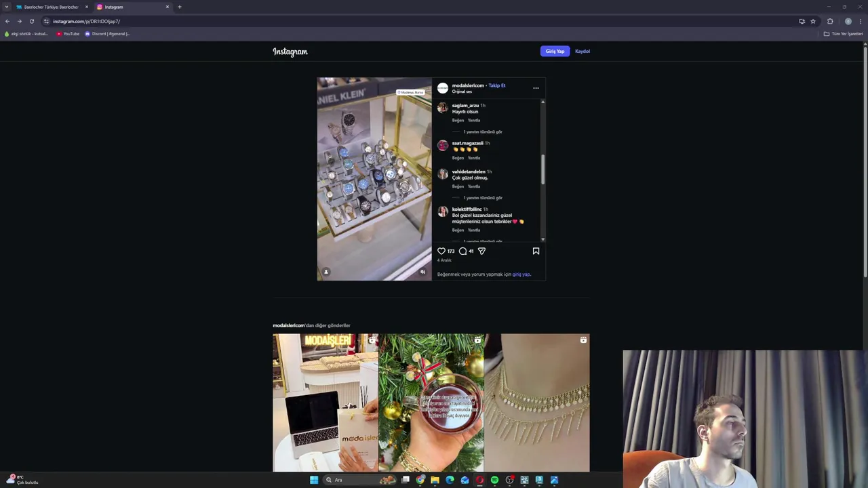Reload the current page

tap(31, 21)
